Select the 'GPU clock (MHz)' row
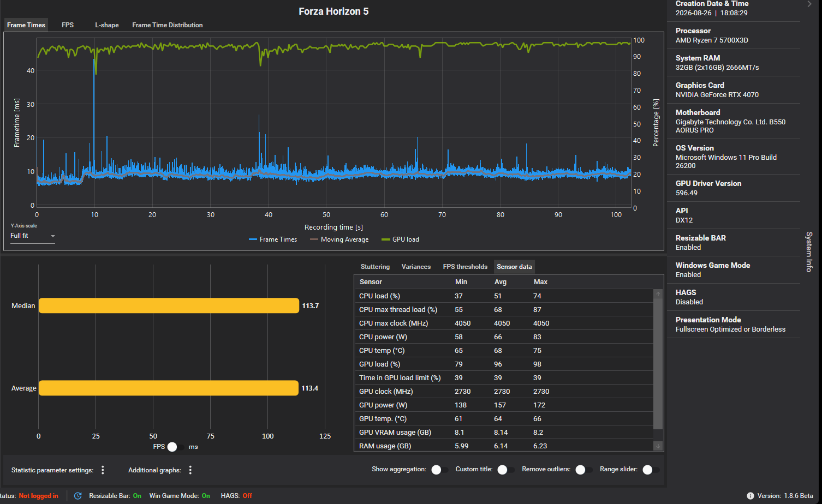Image resolution: width=822 pixels, height=504 pixels. (504, 392)
